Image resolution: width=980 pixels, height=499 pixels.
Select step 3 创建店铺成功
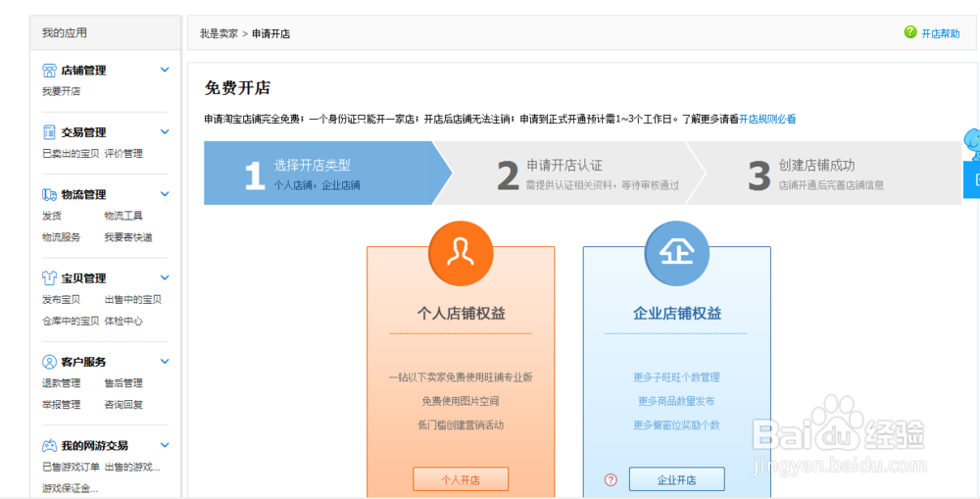pyautogui.click(x=825, y=173)
